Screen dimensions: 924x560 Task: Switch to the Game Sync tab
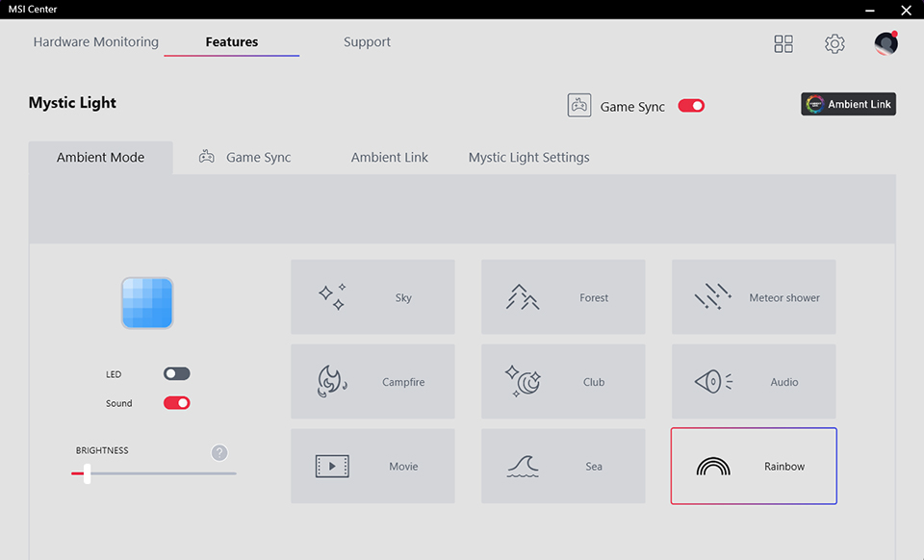(245, 157)
